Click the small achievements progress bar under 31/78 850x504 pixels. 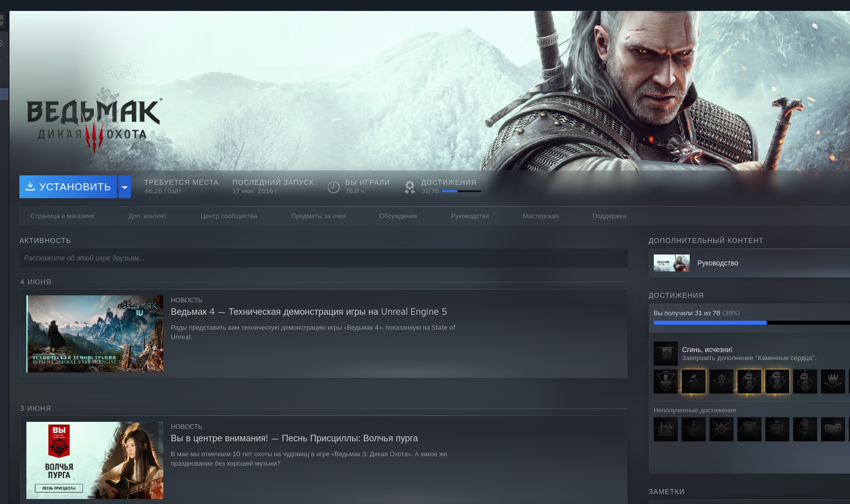point(461,191)
